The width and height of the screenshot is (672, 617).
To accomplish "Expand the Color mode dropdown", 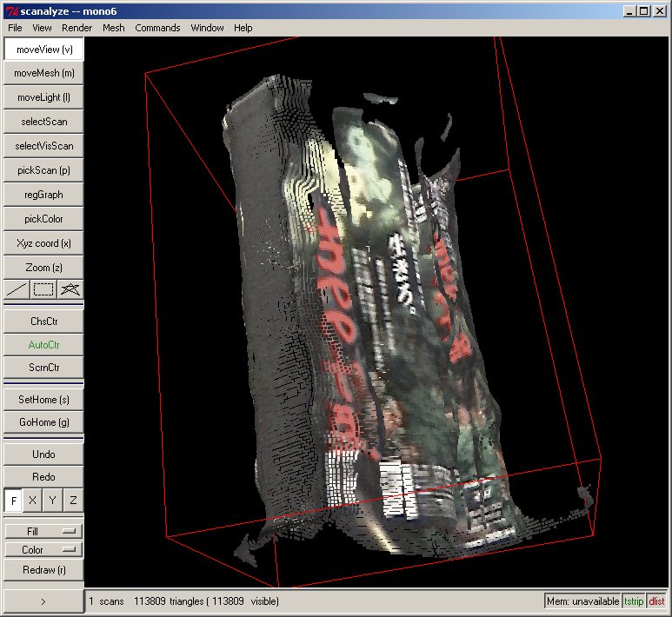I will click(x=43, y=550).
